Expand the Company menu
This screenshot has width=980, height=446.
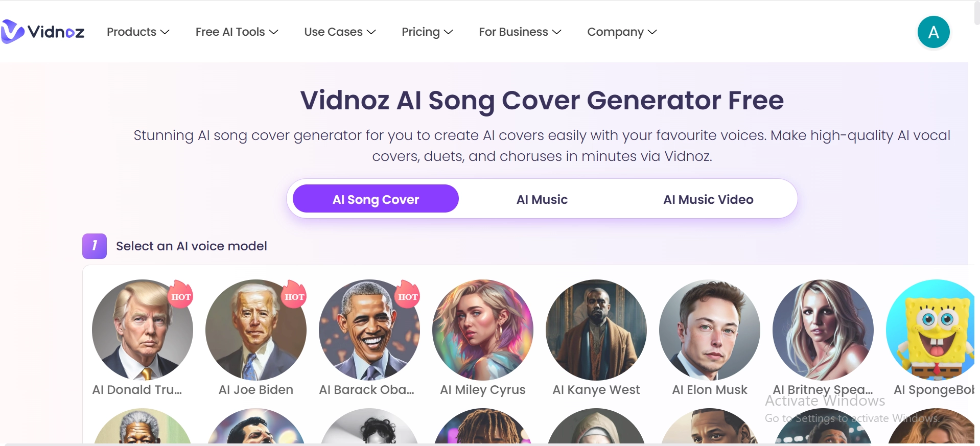(621, 32)
